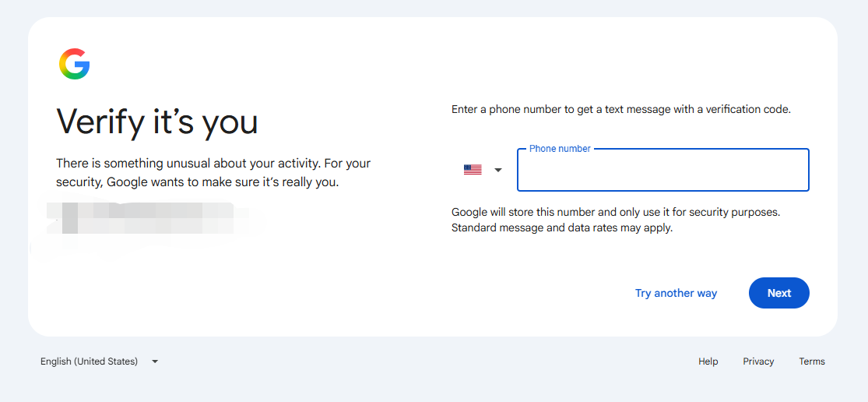Click the Standard message and data rates line
The width and height of the screenshot is (868, 402).
coord(562,227)
